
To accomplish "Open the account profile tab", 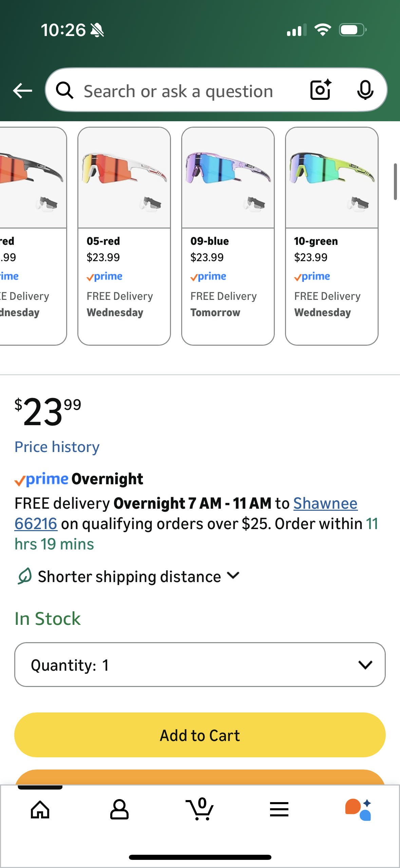I will click(x=119, y=810).
